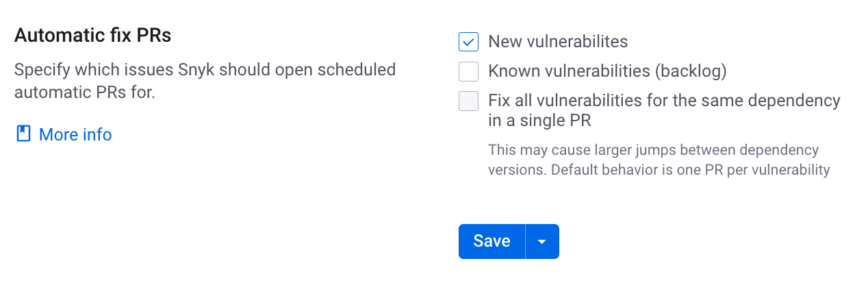Screen dimensions: 868x285
Task: Click the 'Automatic fix PRs' heading
Action: point(93,36)
